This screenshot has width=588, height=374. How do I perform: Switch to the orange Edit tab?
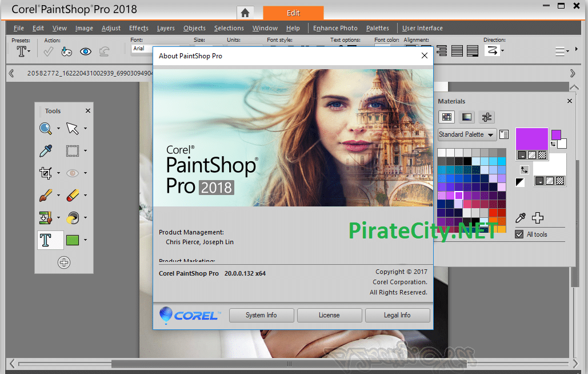[293, 13]
